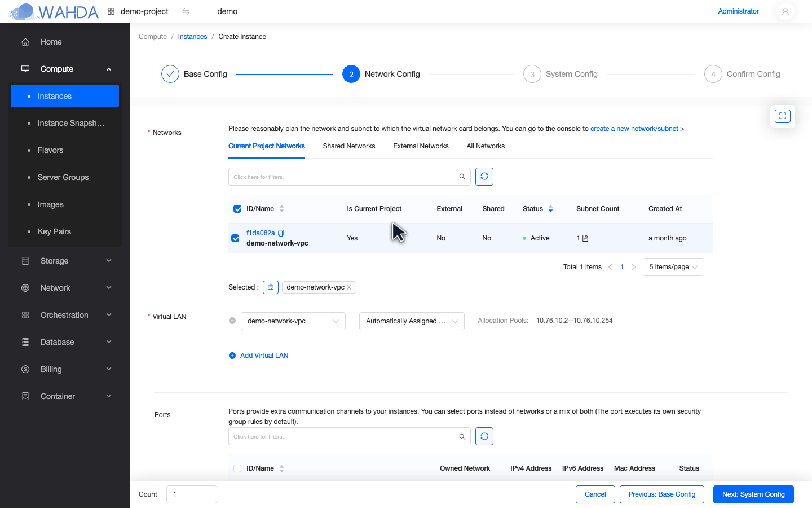Click the clear selected networks icon
Viewport: 812px width, 508px height.
pos(271,287)
